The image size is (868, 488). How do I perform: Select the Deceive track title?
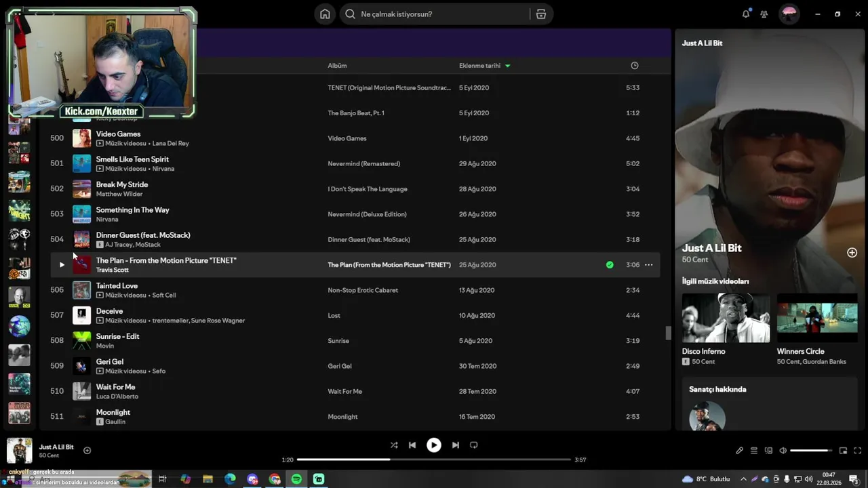tap(109, 311)
